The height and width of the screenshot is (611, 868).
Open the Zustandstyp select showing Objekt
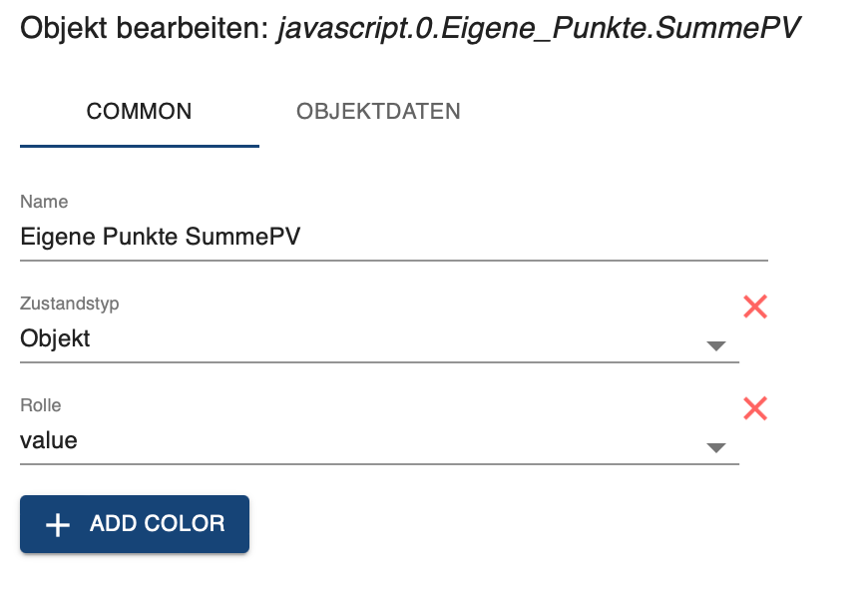56,338
